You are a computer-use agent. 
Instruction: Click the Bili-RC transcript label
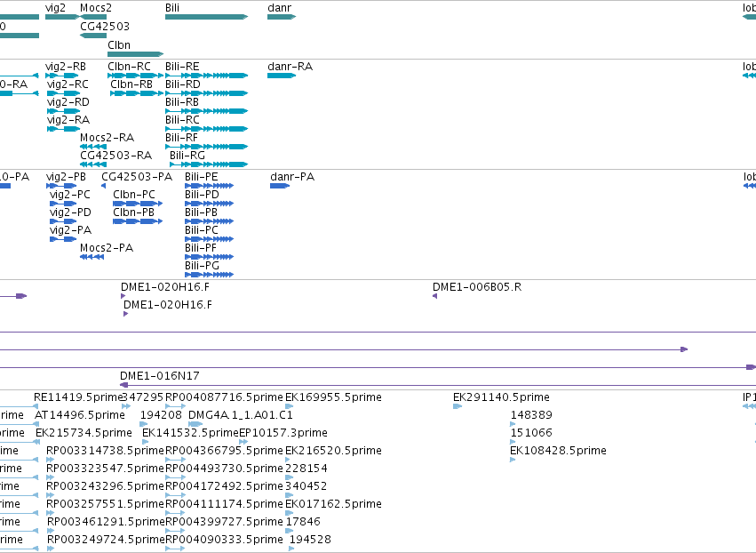click(x=182, y=120)
